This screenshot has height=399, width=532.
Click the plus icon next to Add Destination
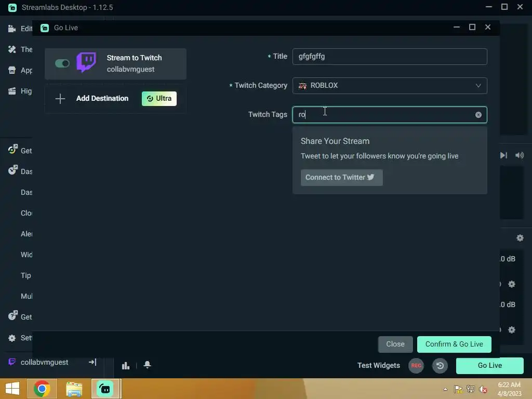60,99
